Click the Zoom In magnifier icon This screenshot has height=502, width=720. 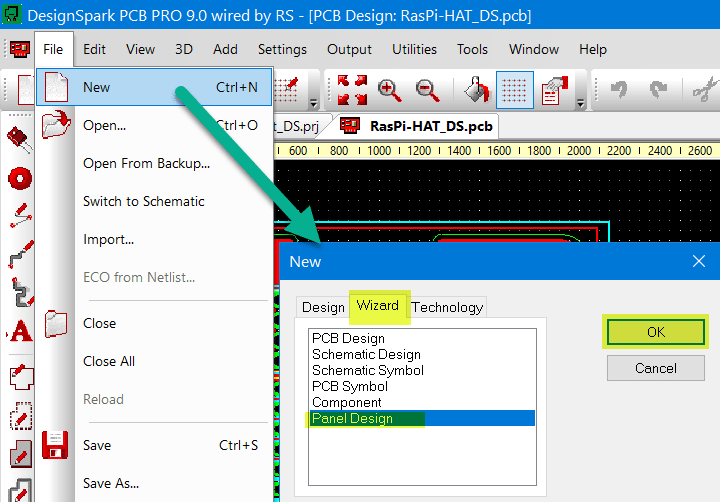(x=389, y=90)
